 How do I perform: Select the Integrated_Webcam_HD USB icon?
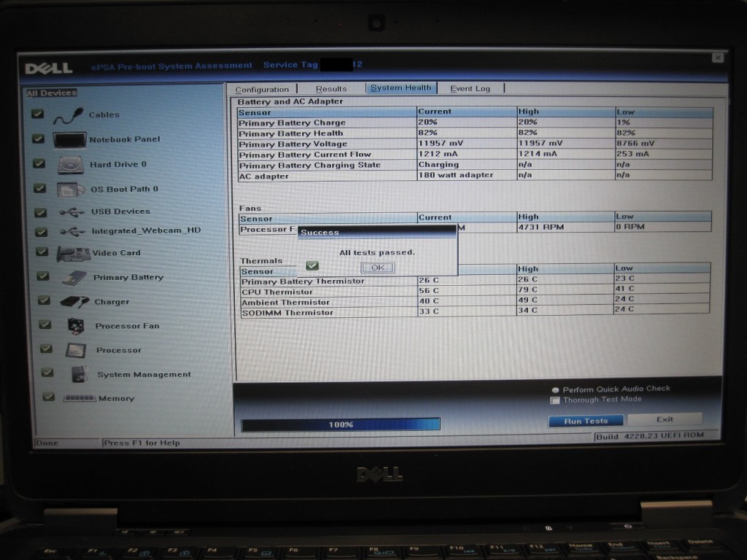[x=72, y=231]
